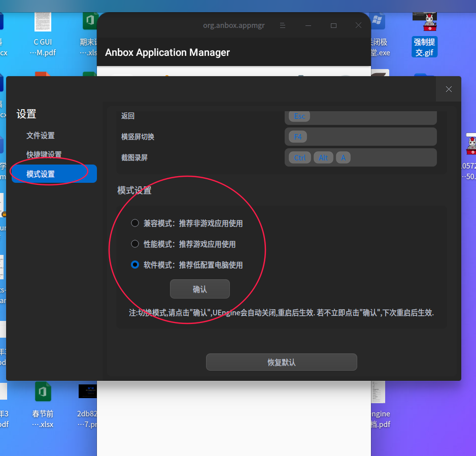476x456 pixels.
Task: Maximize the Anbox Application Manager window
Action: click(x=333, y=25)
